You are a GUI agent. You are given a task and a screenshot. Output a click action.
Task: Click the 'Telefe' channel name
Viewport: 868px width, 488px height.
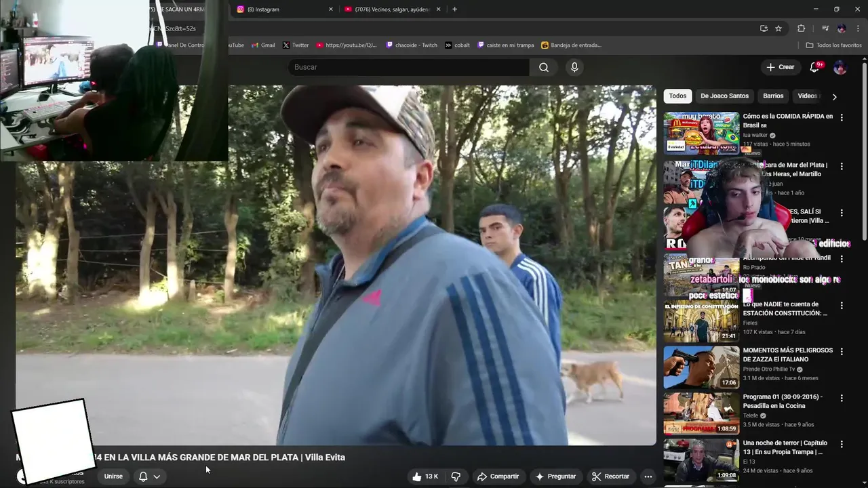pyautogui.click(x=750, y=415)
